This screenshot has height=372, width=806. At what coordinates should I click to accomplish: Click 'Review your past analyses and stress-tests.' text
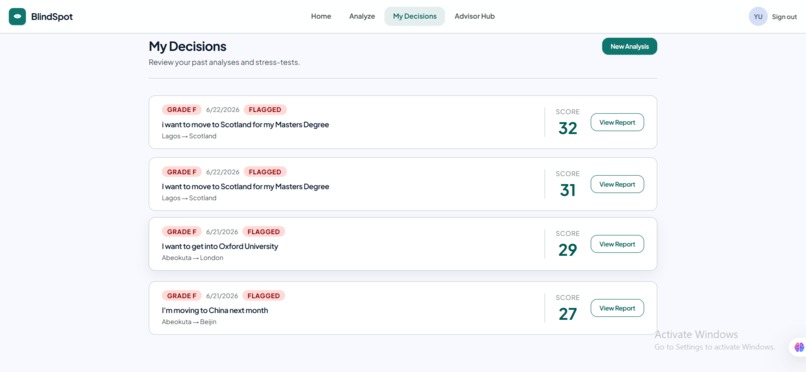pos(224,63)
